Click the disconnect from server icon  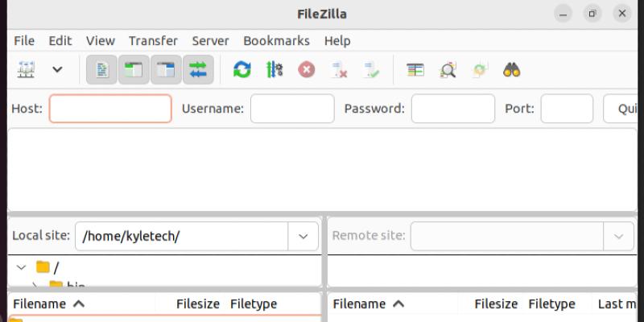[339, 70]
